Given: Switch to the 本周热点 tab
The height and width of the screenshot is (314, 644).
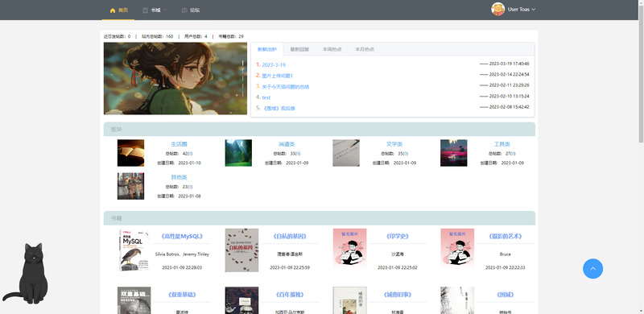Looking at the screenshot, I should click(332, 49).
